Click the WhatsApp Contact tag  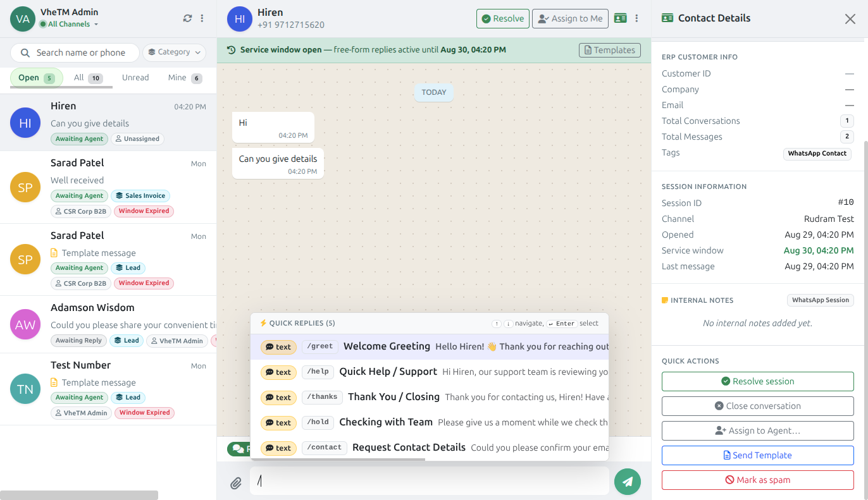pos(817,154)
